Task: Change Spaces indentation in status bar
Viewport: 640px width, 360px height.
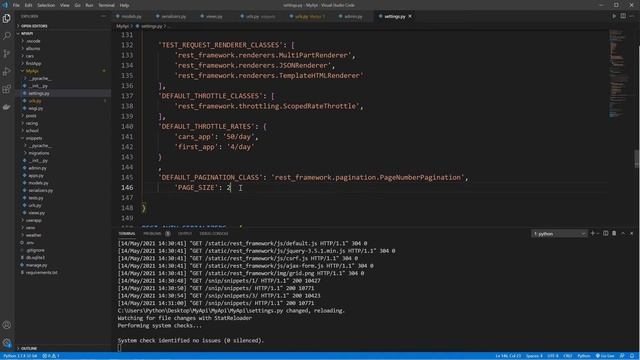Action: (534, 356)
